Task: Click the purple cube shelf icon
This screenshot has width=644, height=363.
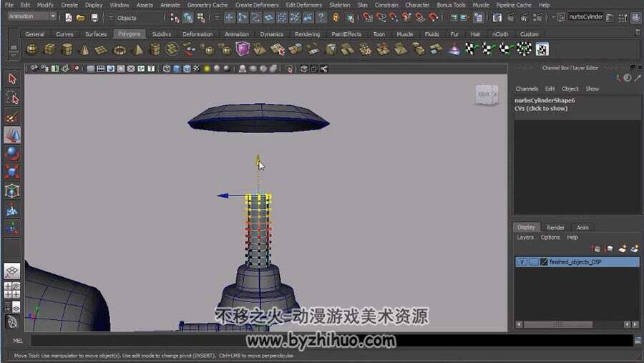Action: click(x=243, y=49)
